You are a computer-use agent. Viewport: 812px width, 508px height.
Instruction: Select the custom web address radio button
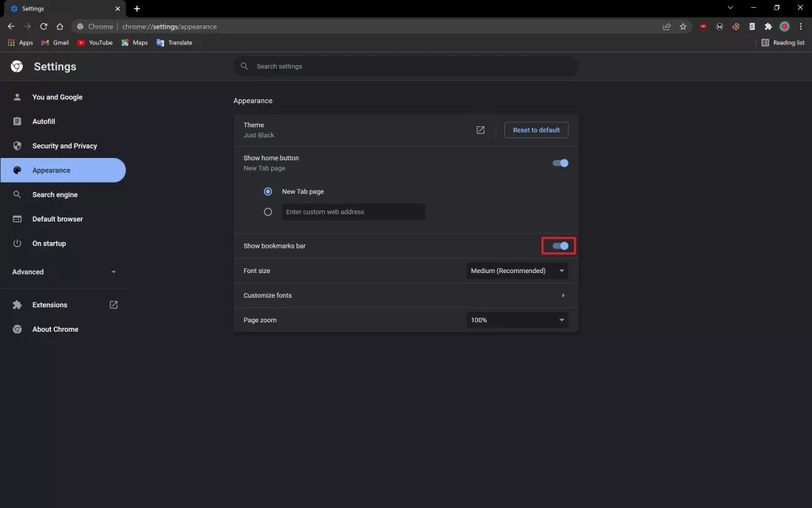point(267,211)
